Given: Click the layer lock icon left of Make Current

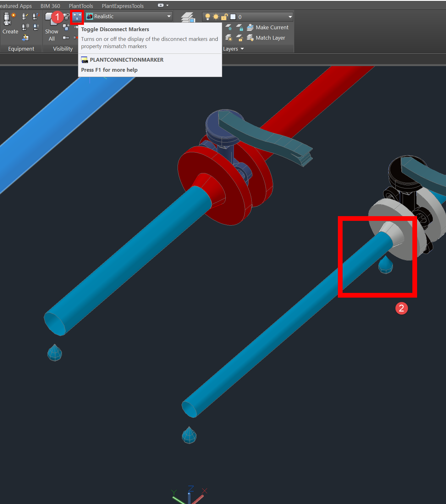Looking at the screenshot, I should (x=240, y=27).
